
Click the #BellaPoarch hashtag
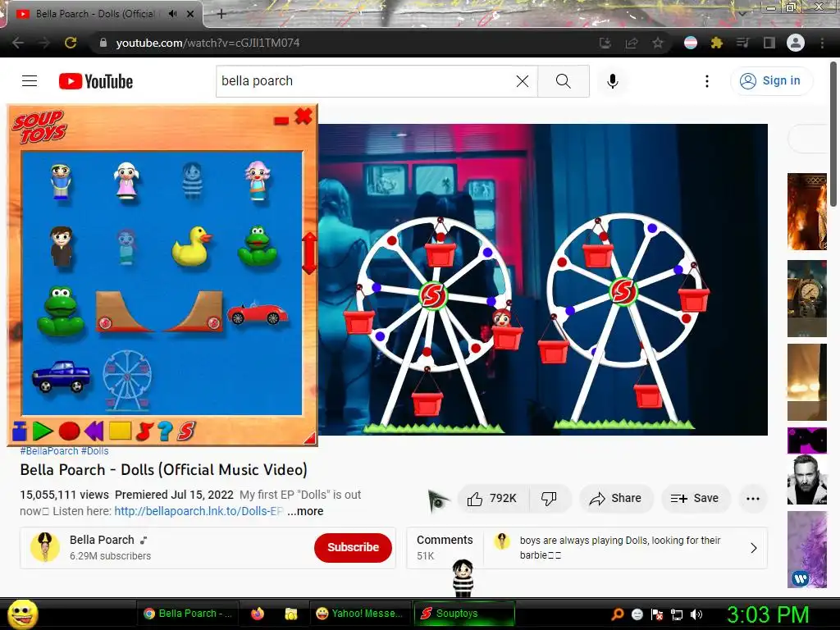[49, 451]
